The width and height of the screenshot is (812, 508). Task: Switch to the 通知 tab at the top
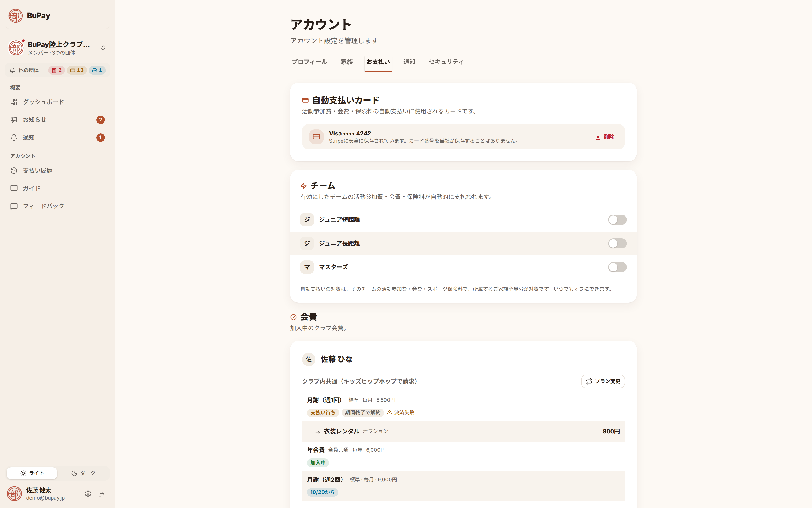pos(409,62)
